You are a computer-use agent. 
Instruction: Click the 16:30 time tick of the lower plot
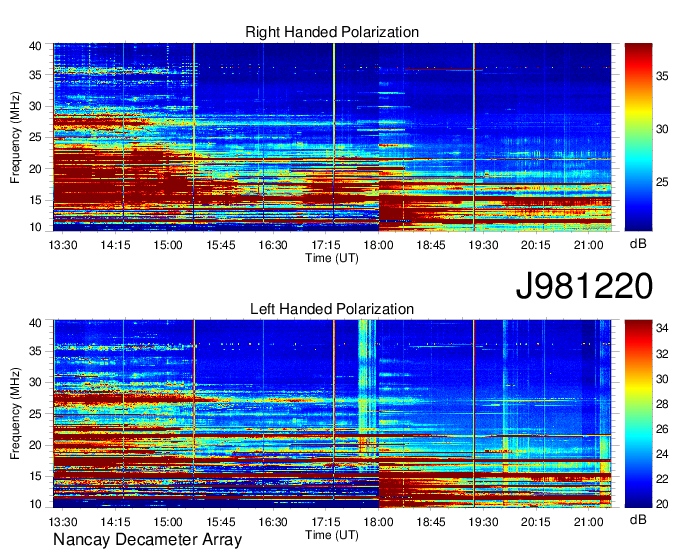pyautogui.click(x=273, y=522)
